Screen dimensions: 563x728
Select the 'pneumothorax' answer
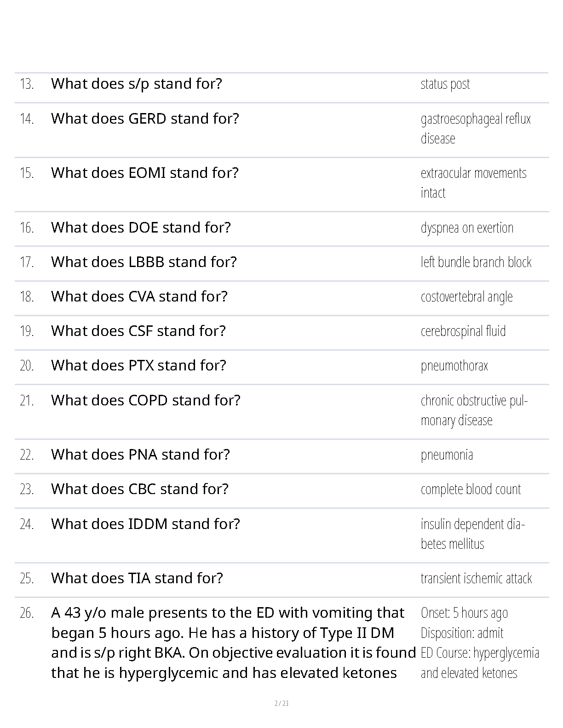pyautogui.click(x=454, y=366)
